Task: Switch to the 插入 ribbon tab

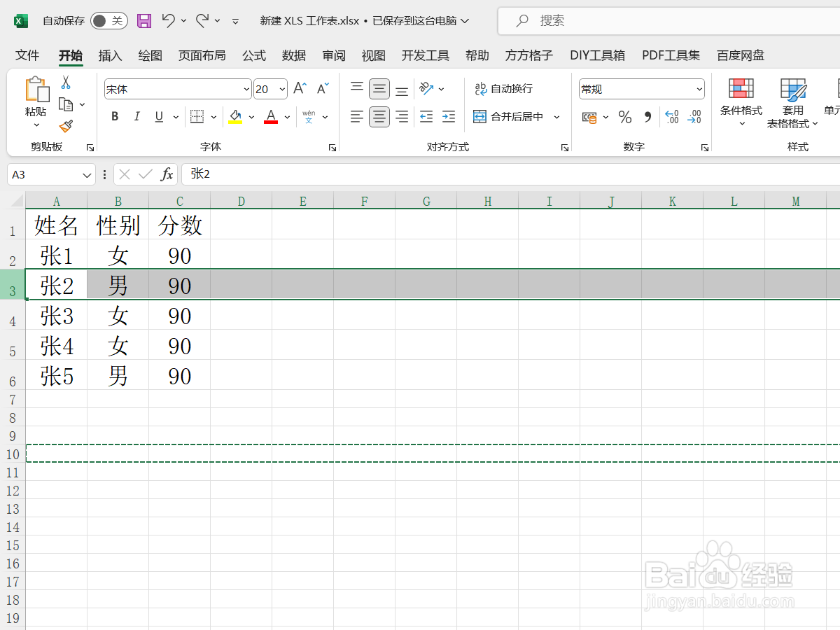Action: (x=109, y=55)
